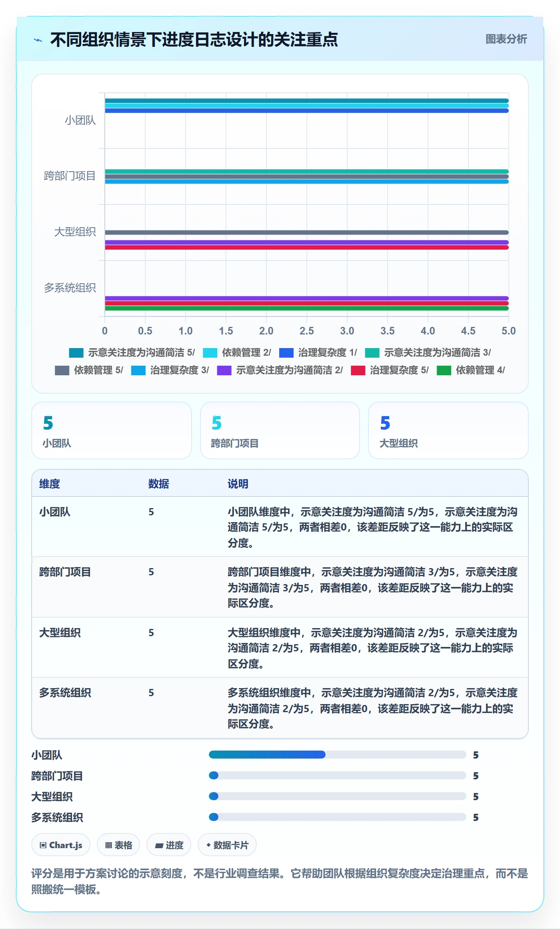
Task: Open the 小团队 data card showing 5
Action: click(112, 430)
